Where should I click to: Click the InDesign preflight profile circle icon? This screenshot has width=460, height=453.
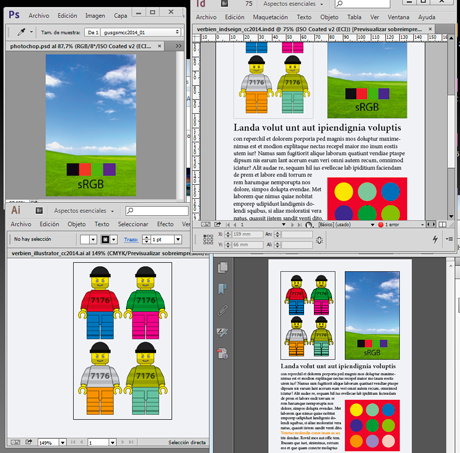[309, 225]
